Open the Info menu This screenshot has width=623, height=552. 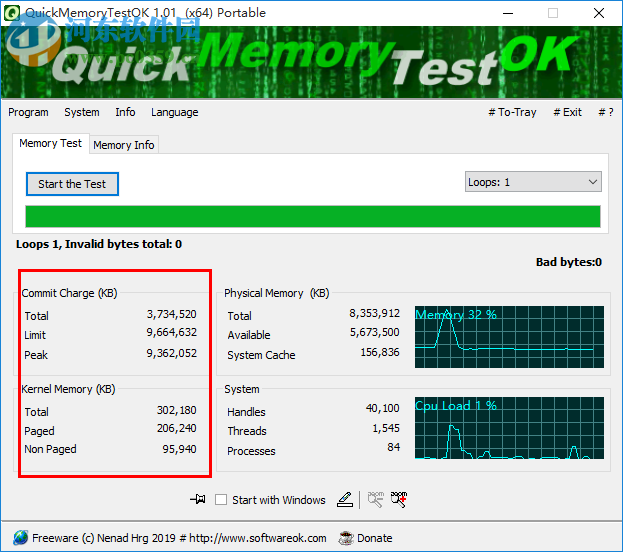(x=125, y=112)
